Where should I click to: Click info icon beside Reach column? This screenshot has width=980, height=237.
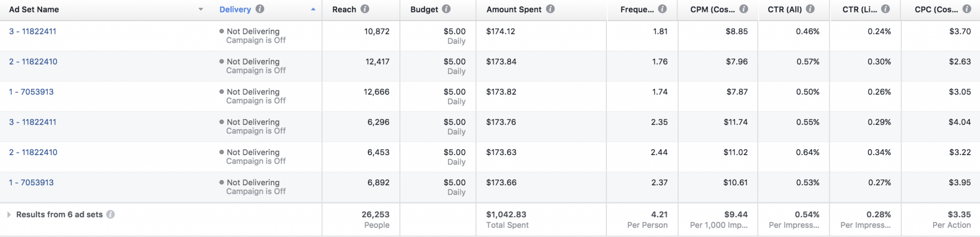tap(365, 9)
